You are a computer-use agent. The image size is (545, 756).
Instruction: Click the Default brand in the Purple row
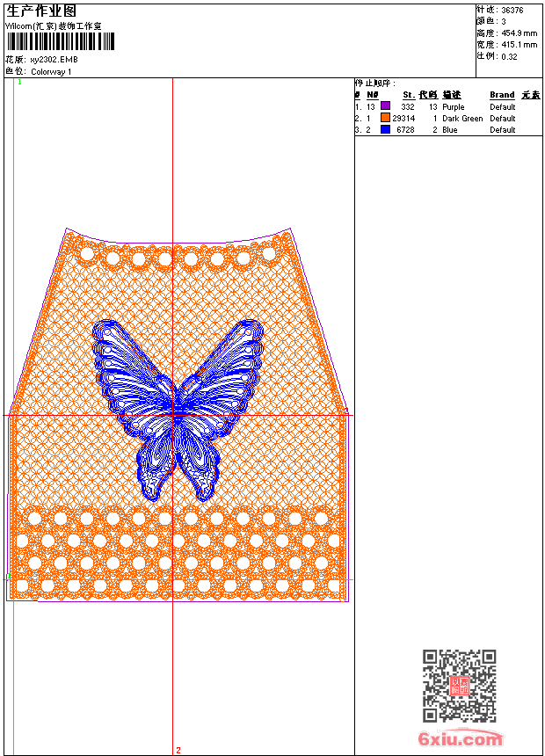coord(503,107)
